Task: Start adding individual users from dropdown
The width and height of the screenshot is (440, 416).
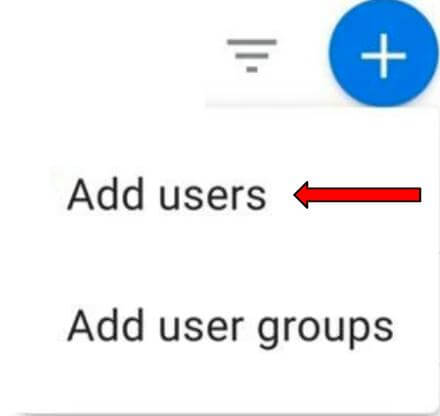Action: [166, 194]
